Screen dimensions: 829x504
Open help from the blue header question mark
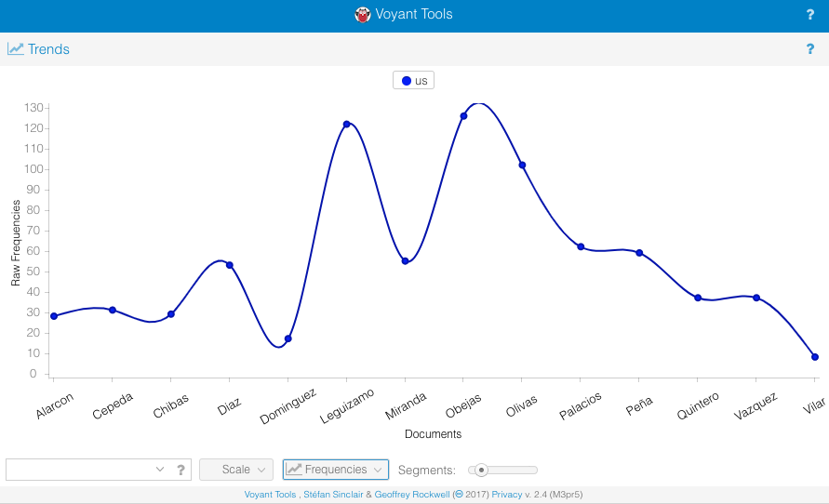[810, 15]
